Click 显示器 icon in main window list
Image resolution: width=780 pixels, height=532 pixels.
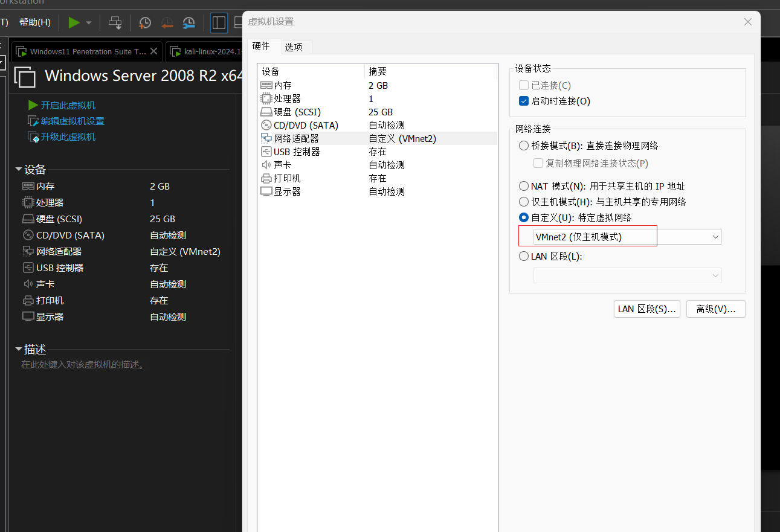(x=28, y=316)
